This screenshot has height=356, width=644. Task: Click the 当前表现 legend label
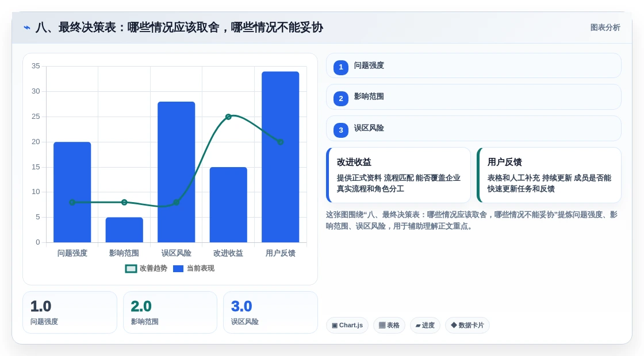[201, 268]
